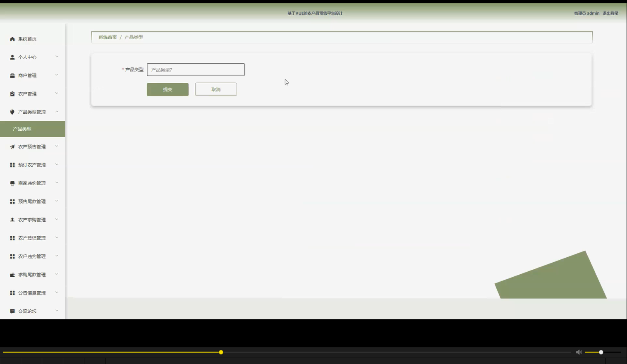Click the lightbulb icon beside 产品类型管理

tap(12, 112)
